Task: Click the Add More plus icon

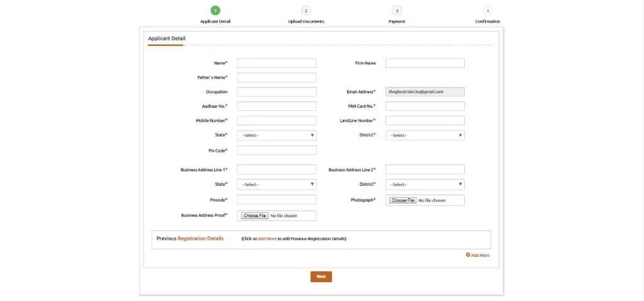Action: [x=468, y=255]
